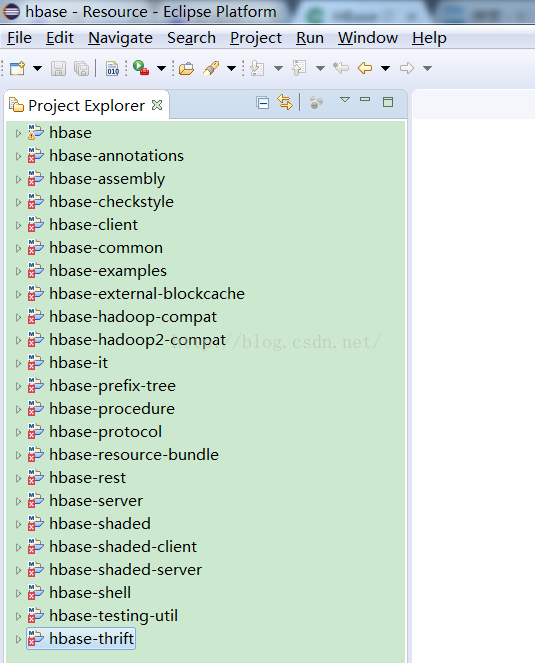Viewport: 535px width, 663px height.
Task: Open the External Tools dropdown arrow
Action: [161, 68]
